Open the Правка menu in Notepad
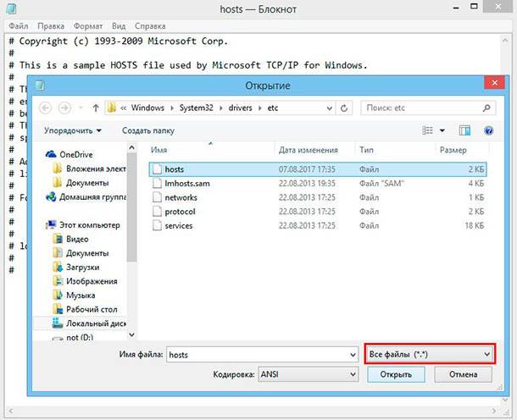The image size is (517, 420). pos(51,26)
